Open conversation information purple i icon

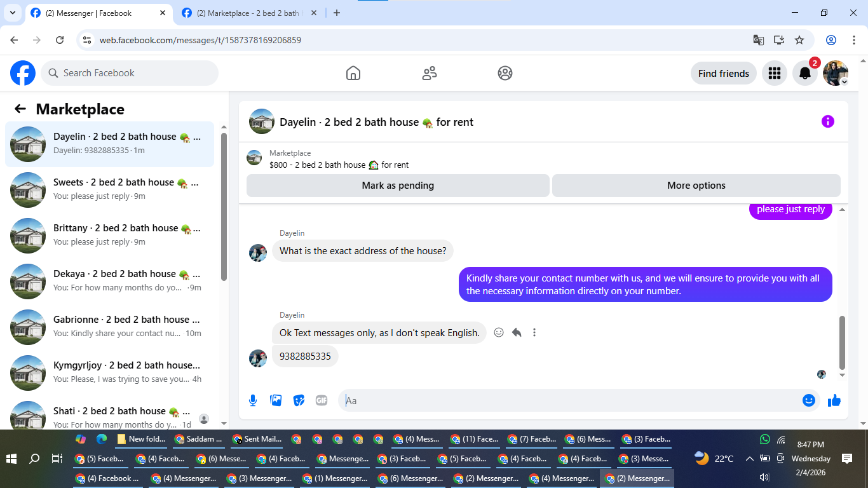tap(827, 121)
